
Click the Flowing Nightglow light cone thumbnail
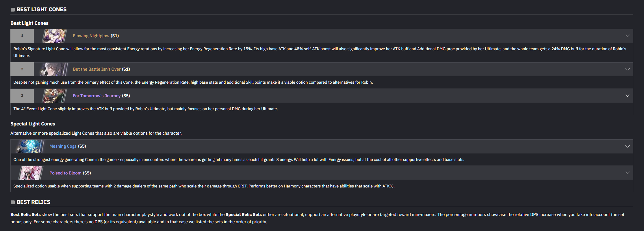(x=54, y=36)
